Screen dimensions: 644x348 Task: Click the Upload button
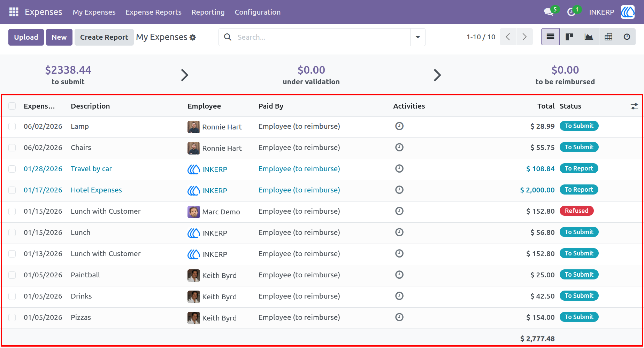(26, 37)
